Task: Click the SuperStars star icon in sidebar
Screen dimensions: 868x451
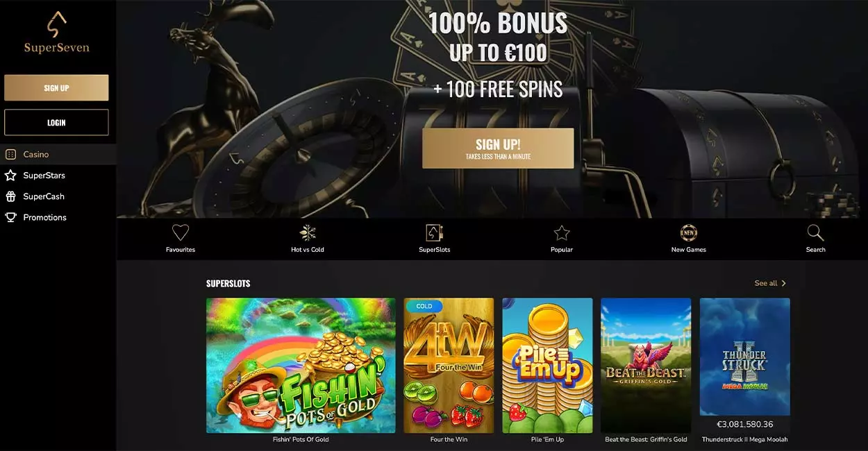Action: point(10,176)
